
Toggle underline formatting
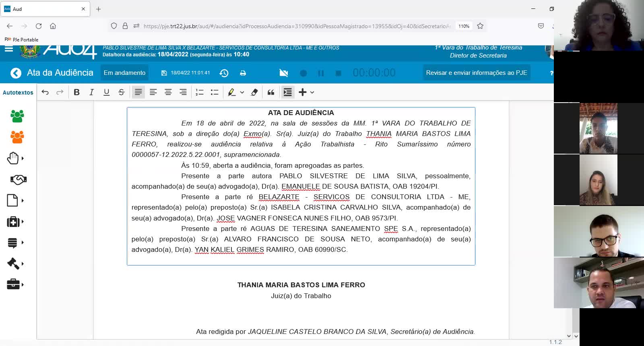click(106, 92)
